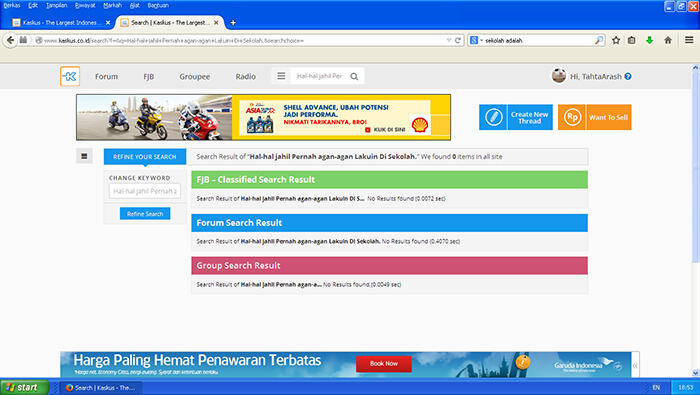Go to the browser home page
700x395 pixels.
pyautogui.click(x=668, y=40)
